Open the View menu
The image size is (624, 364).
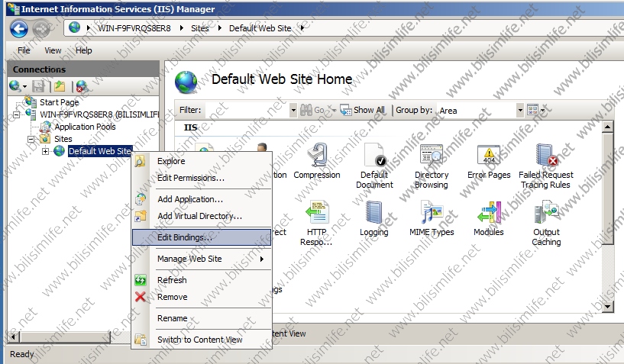click(x=53, y=50)
